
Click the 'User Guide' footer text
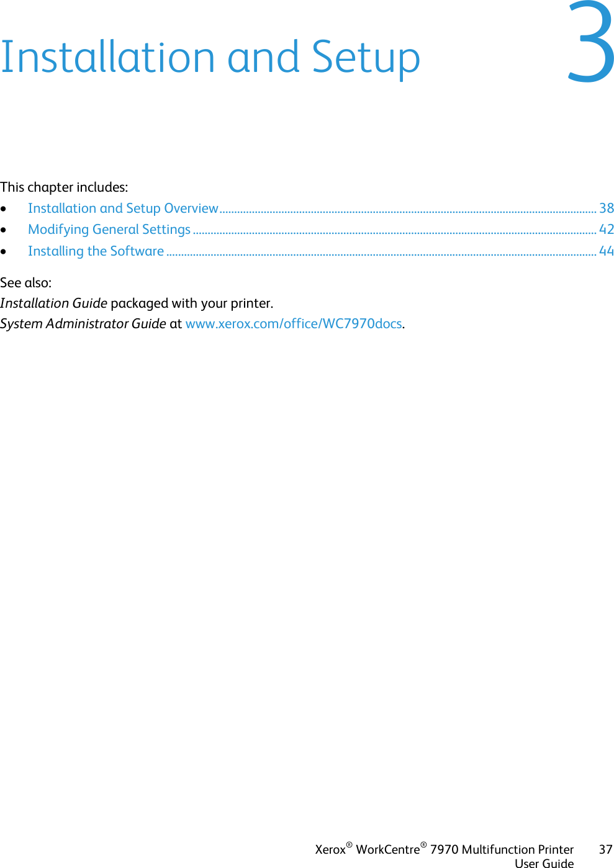click(544, 863)
